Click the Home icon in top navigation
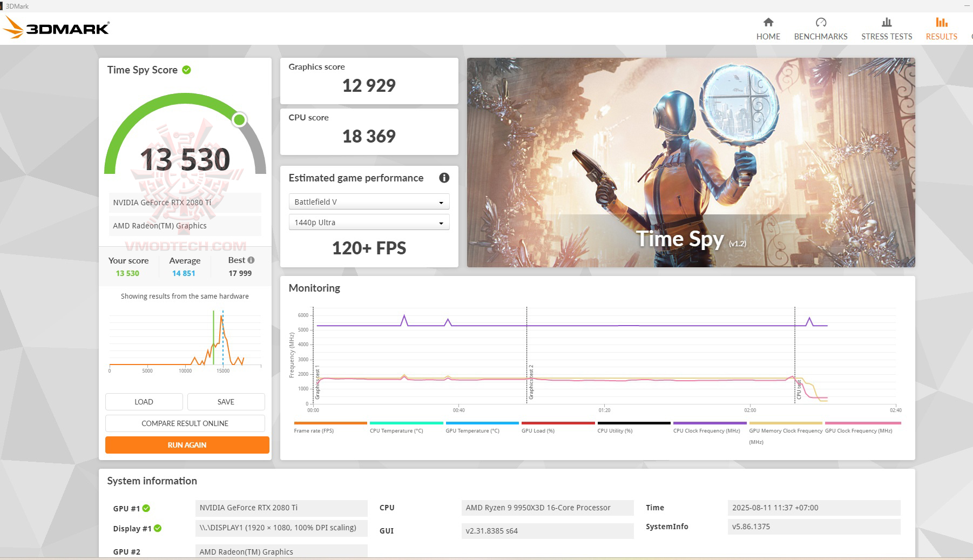Screen dimensions: 973x560 (x=768, y=23)
